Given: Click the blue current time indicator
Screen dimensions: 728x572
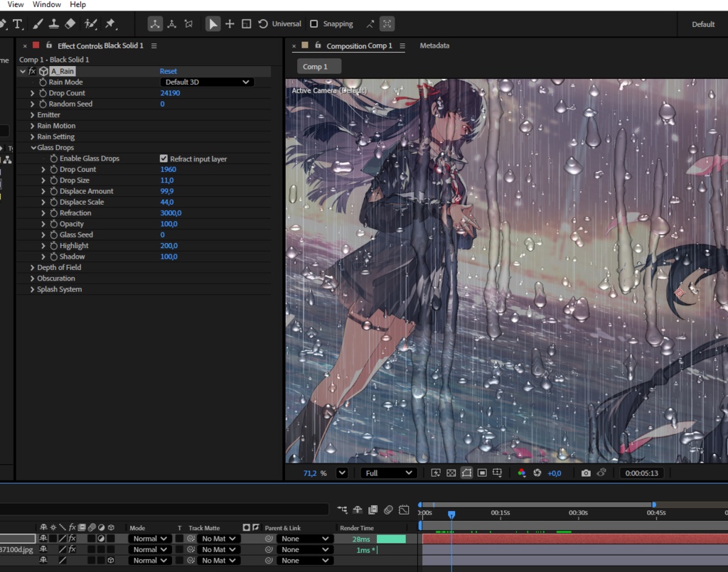Looking at the screenshot, I should coord(451,514).
